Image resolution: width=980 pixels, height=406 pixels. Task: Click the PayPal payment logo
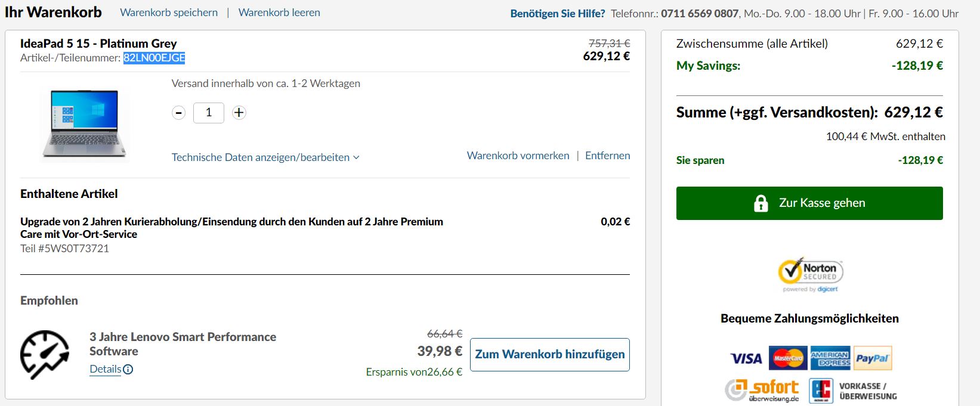coord(873,358)
